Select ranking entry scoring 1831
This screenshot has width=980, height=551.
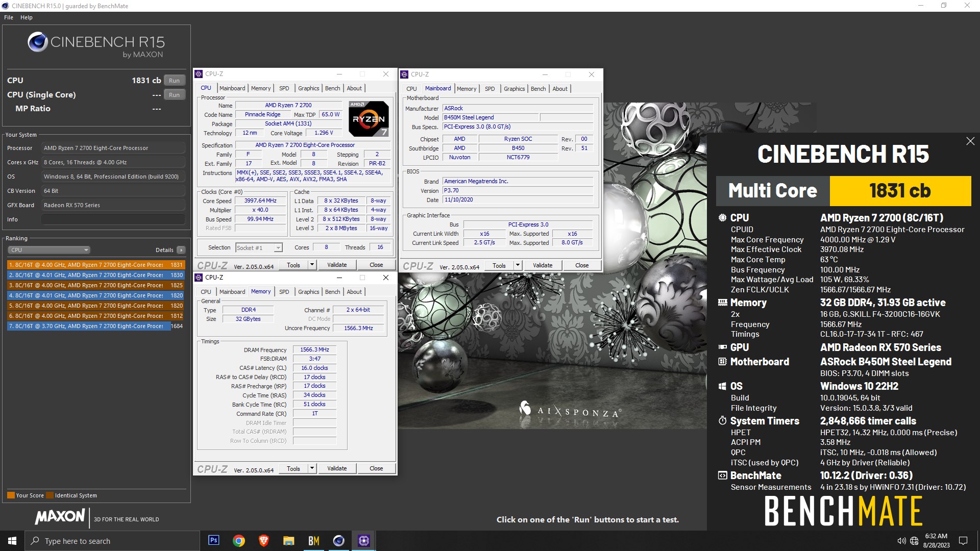coord(95,265)
